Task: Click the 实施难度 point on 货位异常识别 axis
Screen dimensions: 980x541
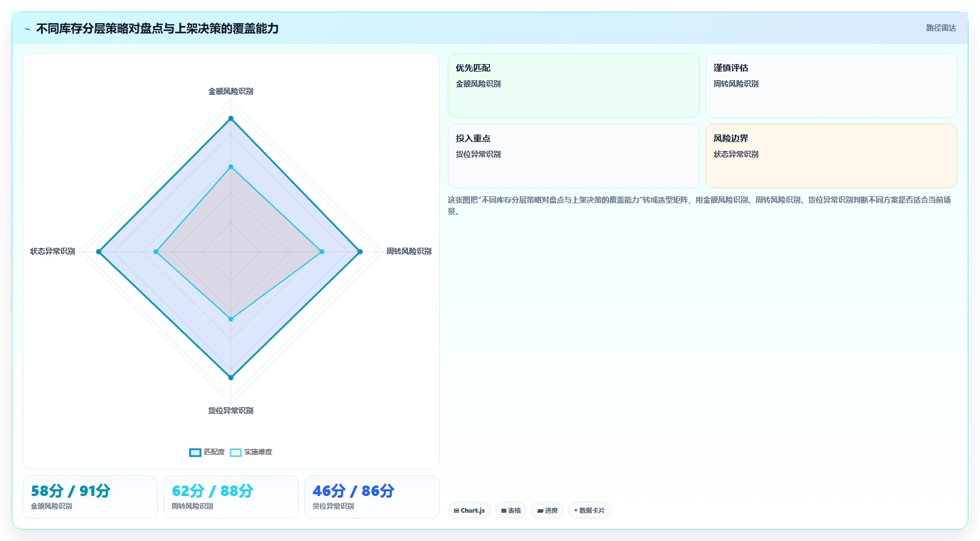Action: coord(231,319)
